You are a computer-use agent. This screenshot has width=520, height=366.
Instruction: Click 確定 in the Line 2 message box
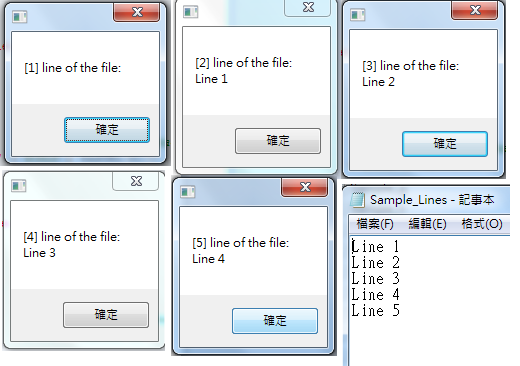[x=445, y=144]
